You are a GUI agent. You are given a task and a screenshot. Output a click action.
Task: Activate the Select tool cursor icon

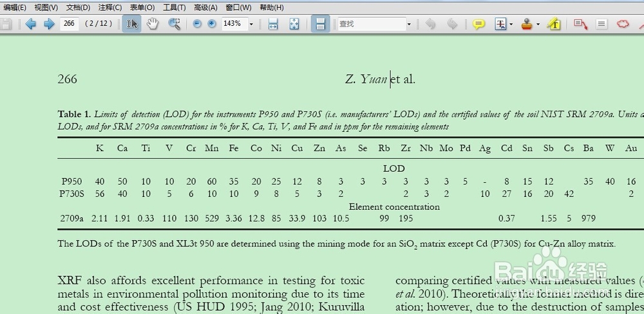click(132, 24)
